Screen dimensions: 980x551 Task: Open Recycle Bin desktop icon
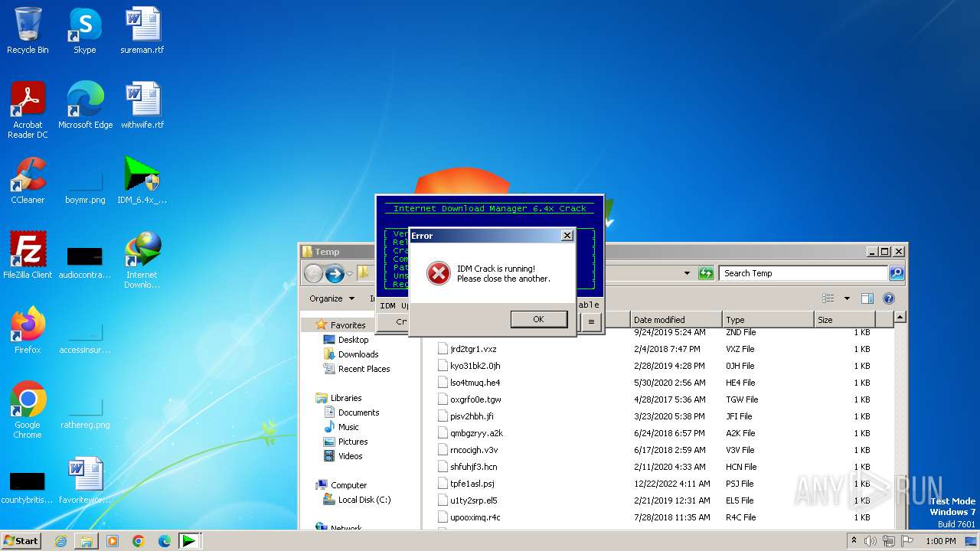(x=28, y=31)
